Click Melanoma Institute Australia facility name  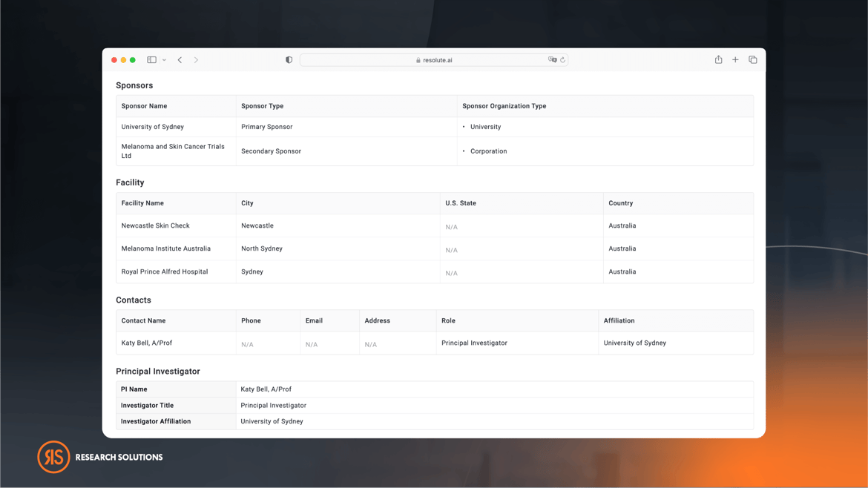click(166, 248)
